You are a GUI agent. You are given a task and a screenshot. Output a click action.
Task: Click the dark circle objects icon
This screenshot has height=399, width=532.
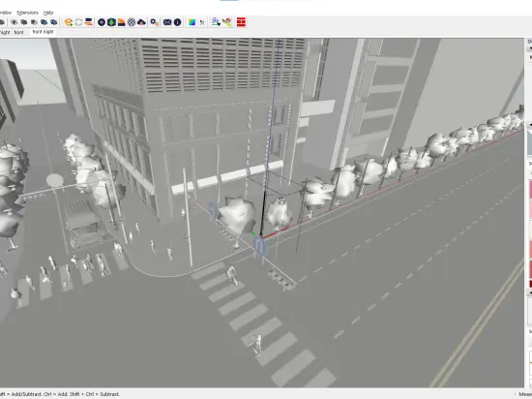pyautogui.click(x=102, y=22)
